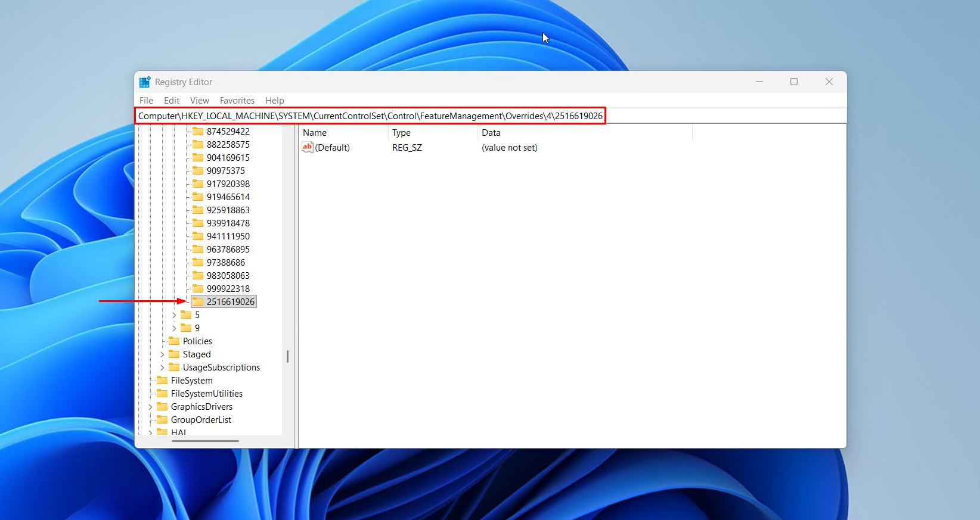Close the Registry Editor window
This screenshot has height=520, width=980.
(x=829, y=82)
